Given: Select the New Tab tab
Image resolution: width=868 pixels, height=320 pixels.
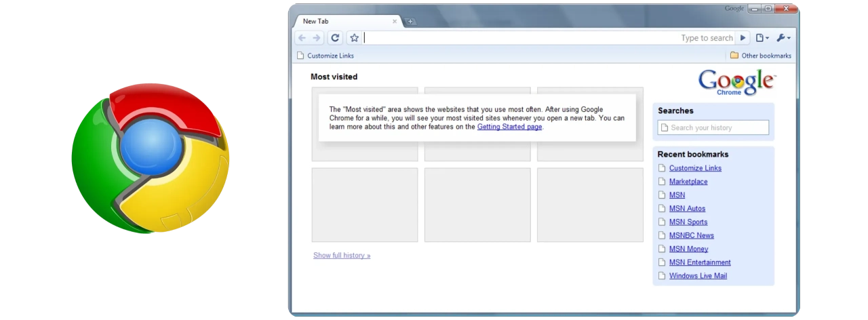Looking at the screenshot, I should 347,21.
